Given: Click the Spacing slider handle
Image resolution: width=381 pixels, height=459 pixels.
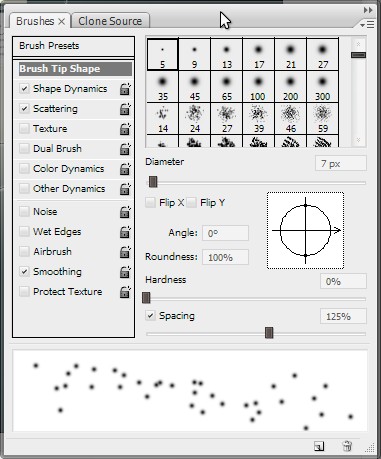Looking at the screenshot, I should (x=269, y=333).
